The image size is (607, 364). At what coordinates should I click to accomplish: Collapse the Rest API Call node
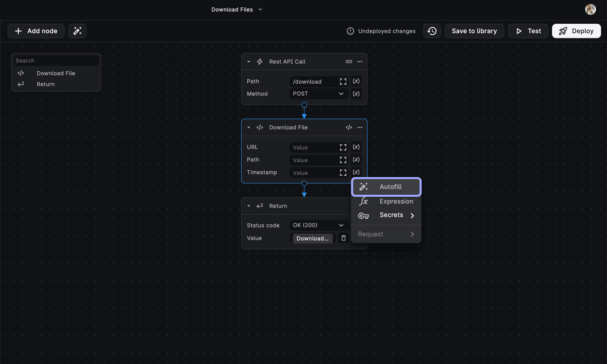[249, 61]
